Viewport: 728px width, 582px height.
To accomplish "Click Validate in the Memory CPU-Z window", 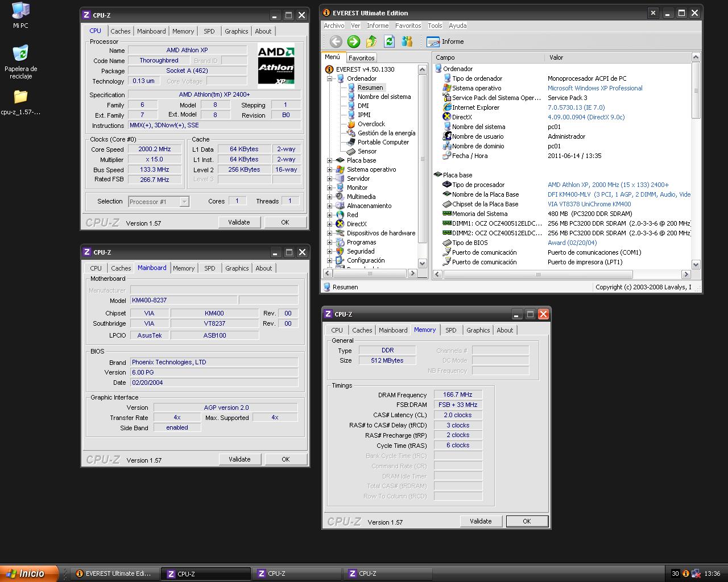I will 481,521.
